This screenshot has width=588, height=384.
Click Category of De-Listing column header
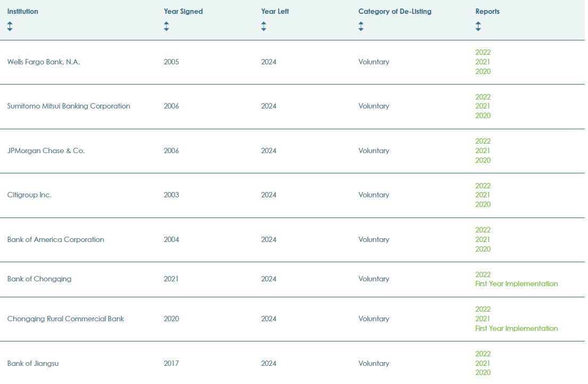coord(395,11)
